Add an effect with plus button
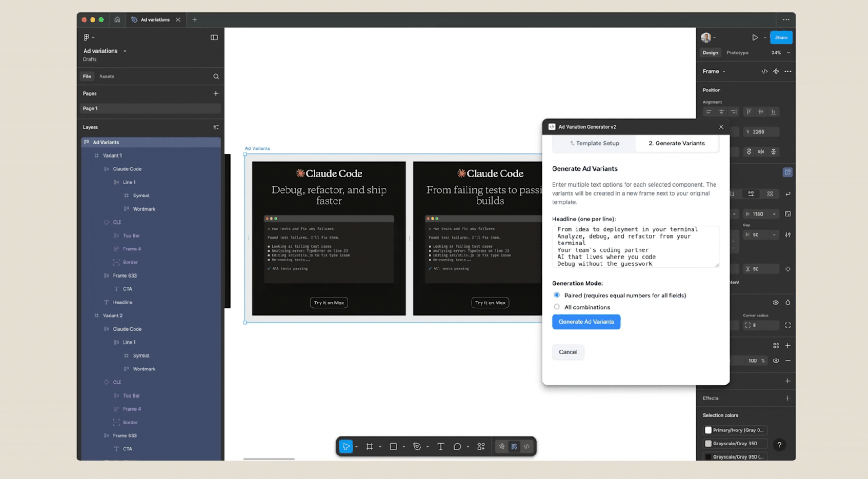This screenshot has width=868, height=479. tap(788, 398)
